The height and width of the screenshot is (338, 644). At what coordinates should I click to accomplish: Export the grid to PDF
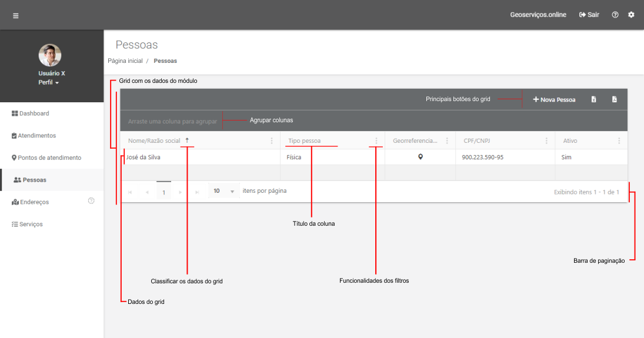pyautogui.click(x=614, y=99)
